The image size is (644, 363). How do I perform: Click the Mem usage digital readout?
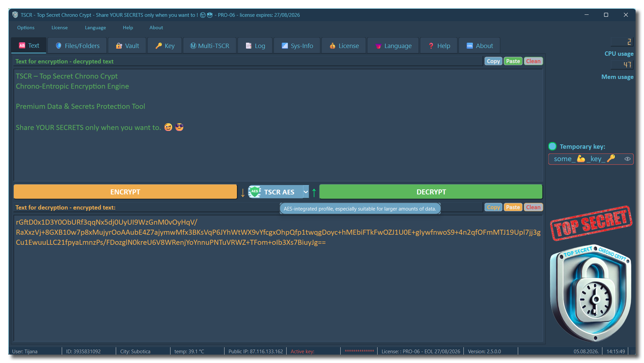click(622, 64)
